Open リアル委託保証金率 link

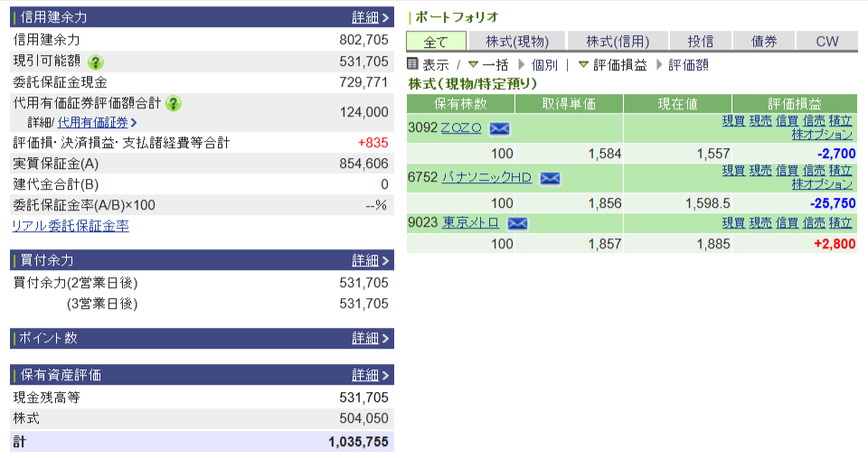point(71,226)
